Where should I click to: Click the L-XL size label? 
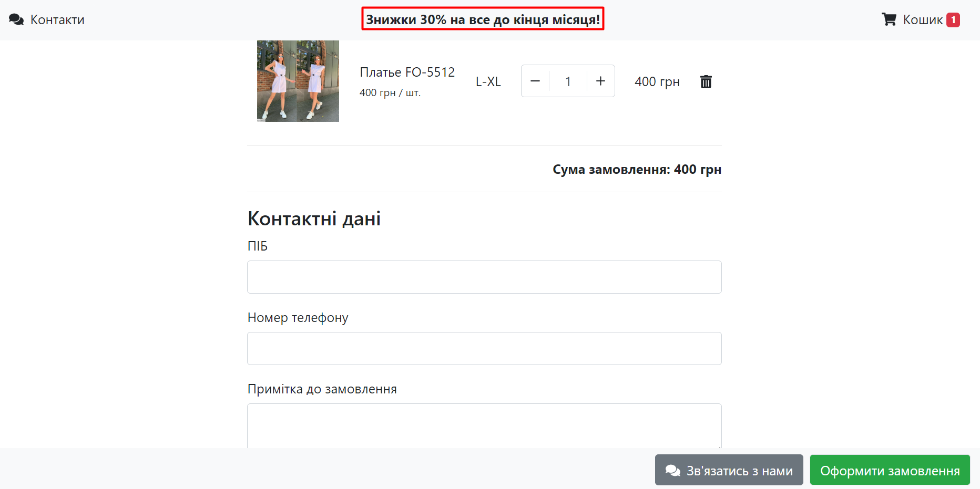488,82
